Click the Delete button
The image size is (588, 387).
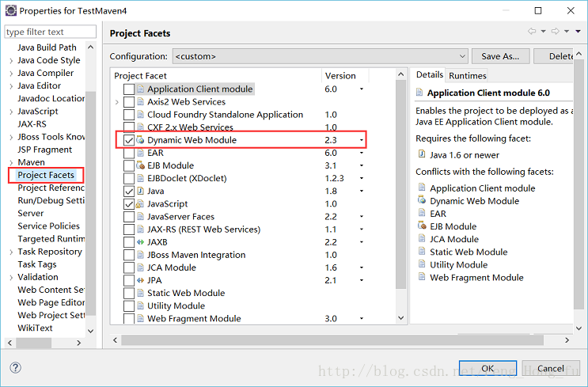pos(553,56)
